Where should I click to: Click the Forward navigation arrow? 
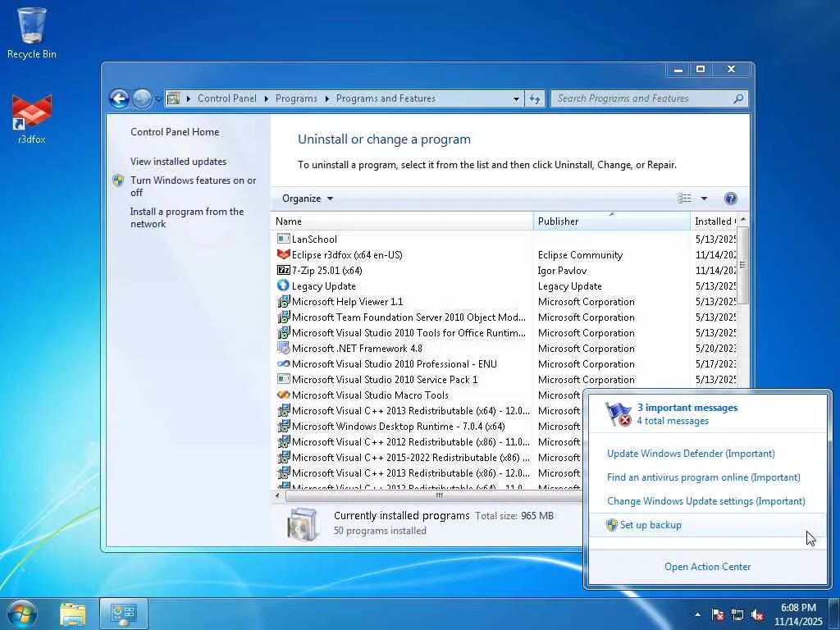141,98
